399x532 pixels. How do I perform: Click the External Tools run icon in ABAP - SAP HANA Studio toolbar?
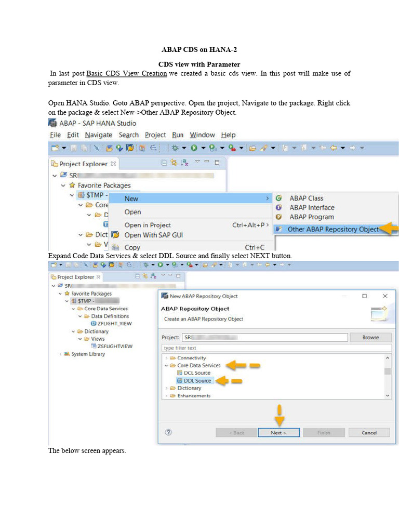tap(232, 148)
